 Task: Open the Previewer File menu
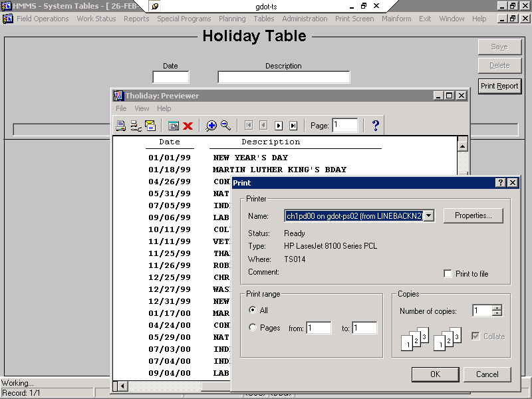coord(121,108)
